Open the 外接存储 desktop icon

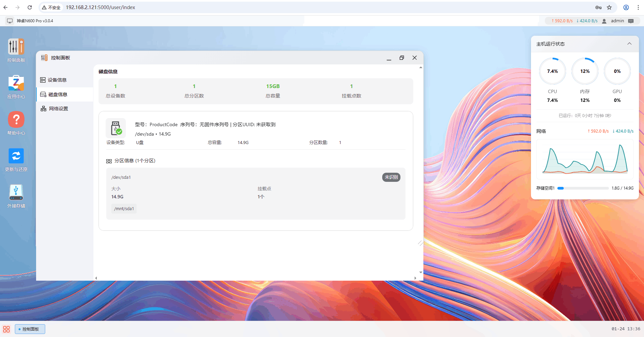tap(16, 196)
